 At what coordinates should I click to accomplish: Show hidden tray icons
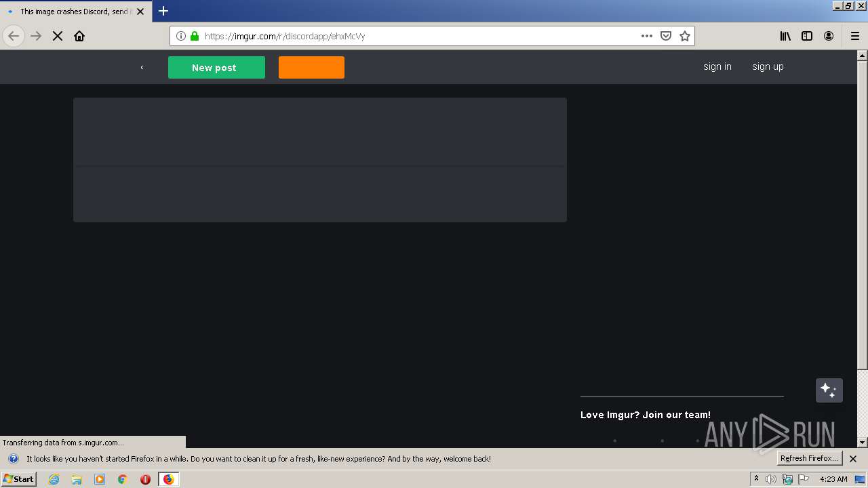tap(756, 479)
